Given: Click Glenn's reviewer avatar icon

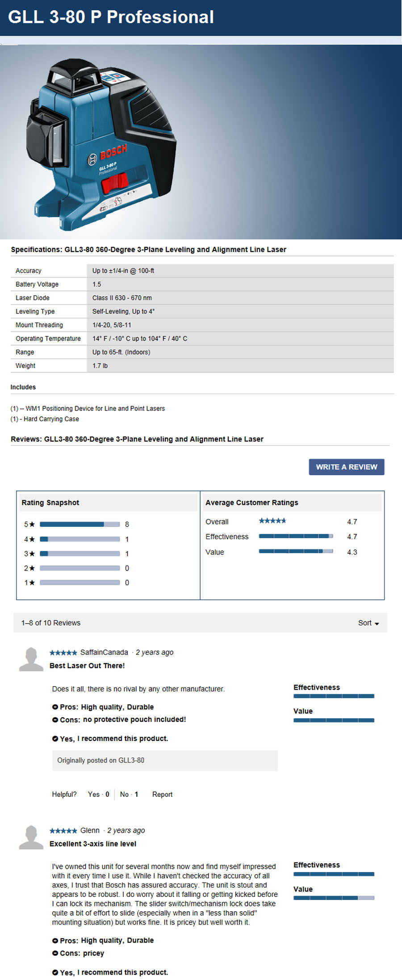Looking at the screenshot, I should tap(31, 837).
